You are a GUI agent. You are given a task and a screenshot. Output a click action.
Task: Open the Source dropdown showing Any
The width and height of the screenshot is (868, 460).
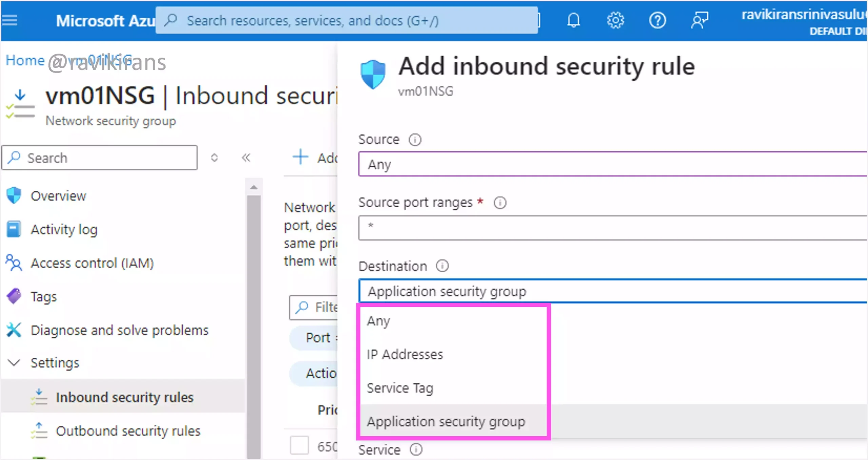point(613,164)
